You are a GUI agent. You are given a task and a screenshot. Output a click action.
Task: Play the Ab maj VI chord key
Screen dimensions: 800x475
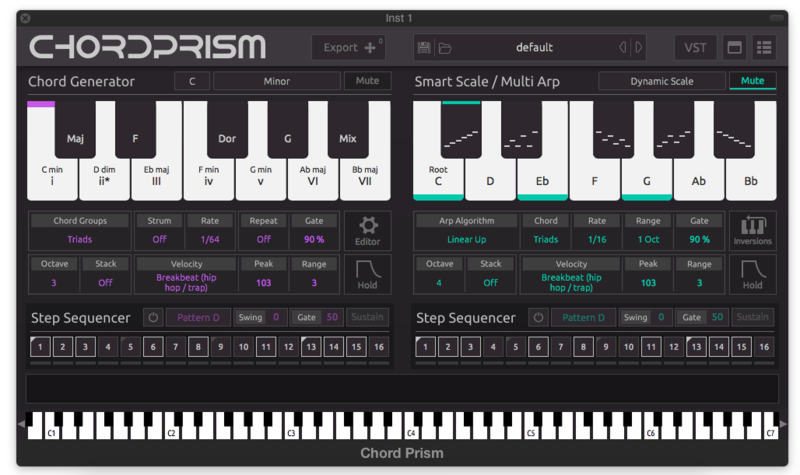click(313, 179)
